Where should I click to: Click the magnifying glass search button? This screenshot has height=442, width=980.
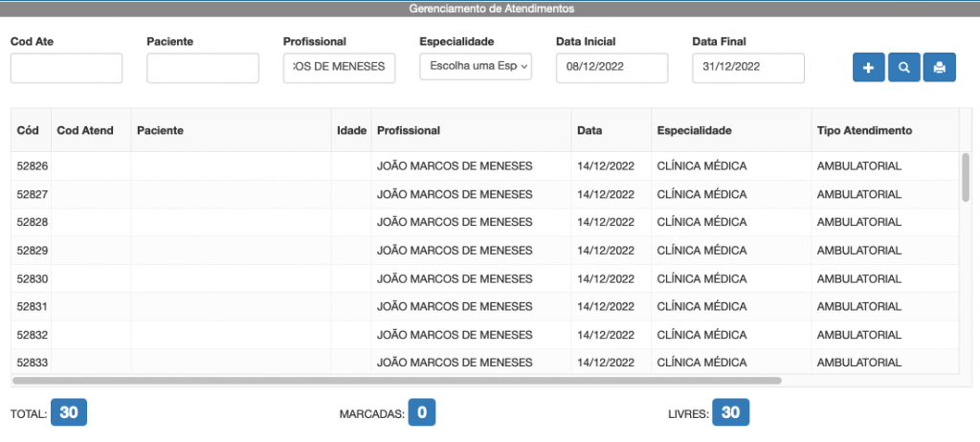pyautogui.click(x=903, y=68)
